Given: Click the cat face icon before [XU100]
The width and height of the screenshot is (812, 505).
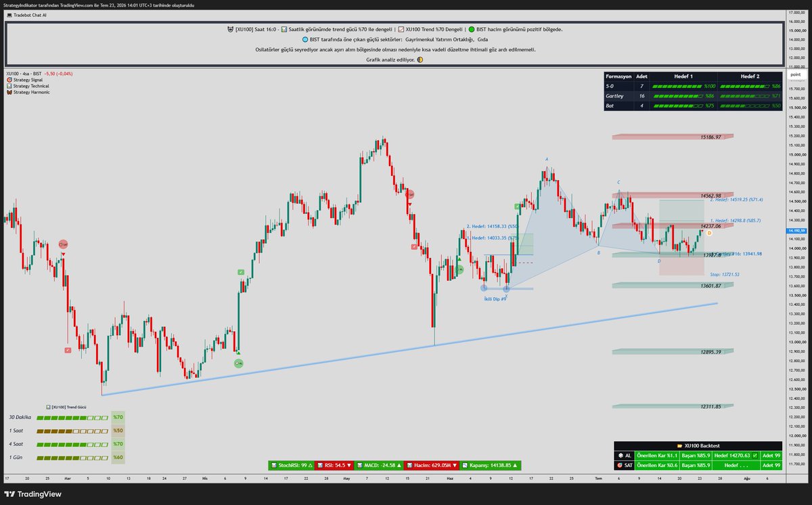Looking at the screenshot, I should click(x=230, y=29).
